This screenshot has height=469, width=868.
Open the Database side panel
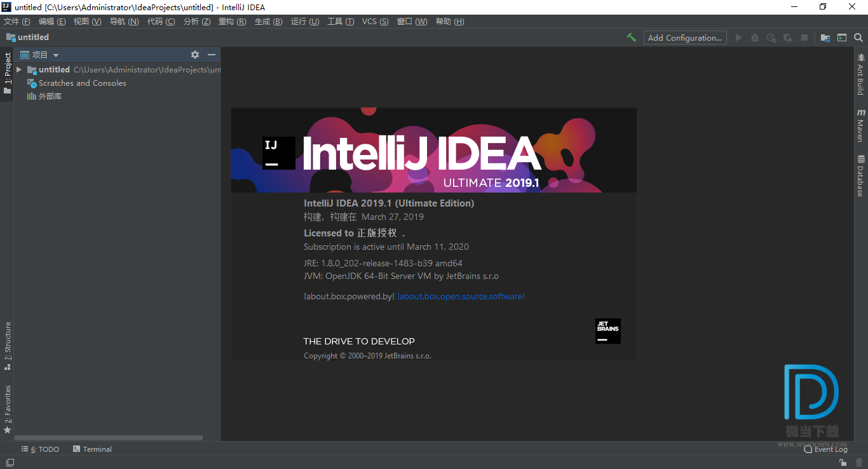861,175
